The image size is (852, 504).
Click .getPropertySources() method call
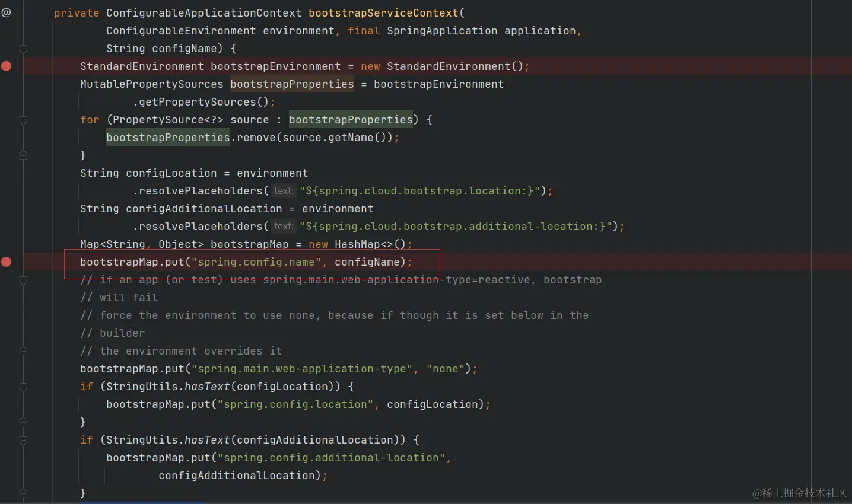click(x=201, y=102)
